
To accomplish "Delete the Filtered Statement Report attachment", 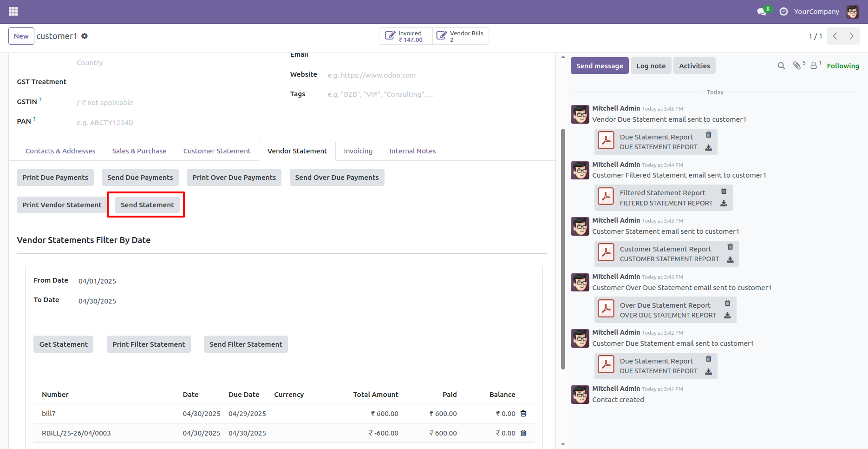I will (724, 191).
